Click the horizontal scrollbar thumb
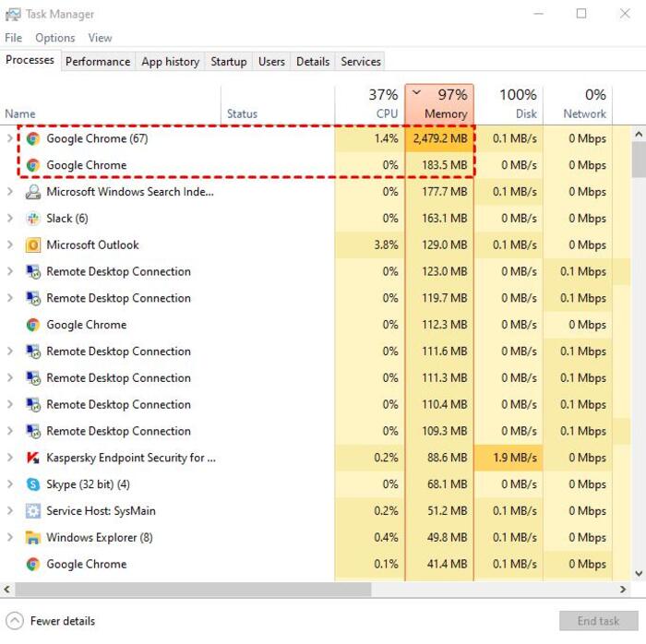The image size is (646, 644). click(x=193, y=590)
